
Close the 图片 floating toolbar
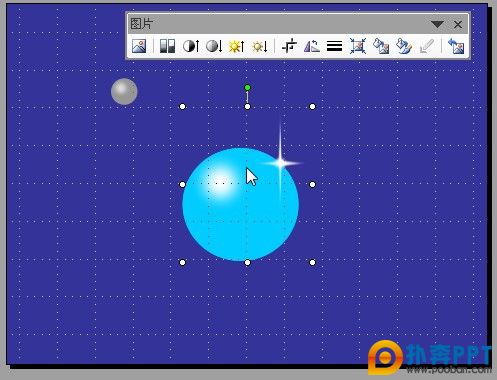tap(458, 24)
